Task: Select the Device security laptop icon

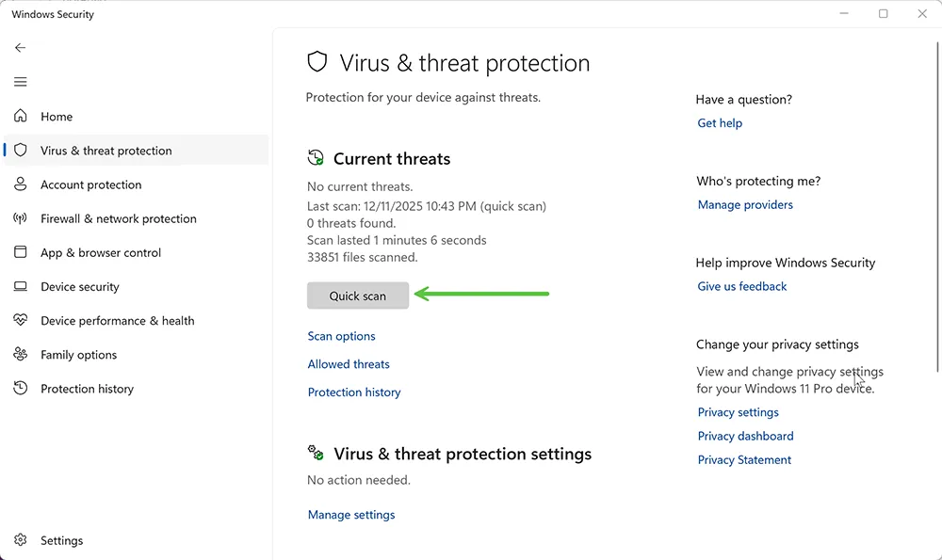Action: tap(20, 286)
